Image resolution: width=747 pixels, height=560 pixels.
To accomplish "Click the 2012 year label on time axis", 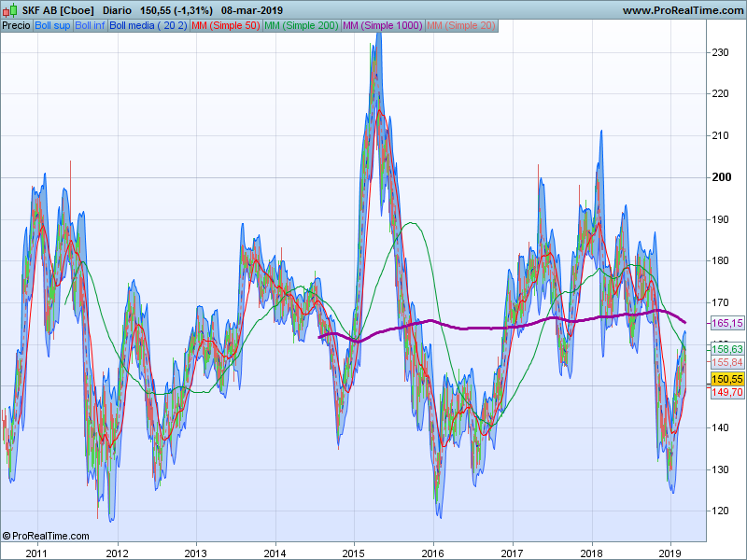I will [118, 553].
